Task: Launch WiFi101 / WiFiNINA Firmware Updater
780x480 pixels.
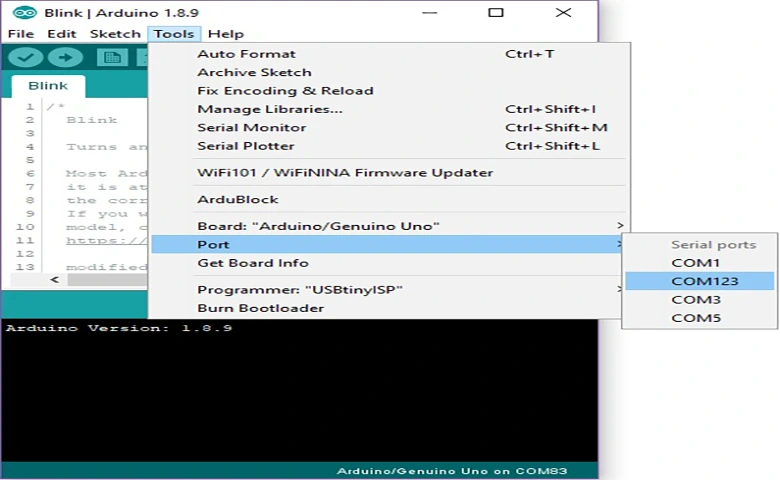Action: pos(388,173)
